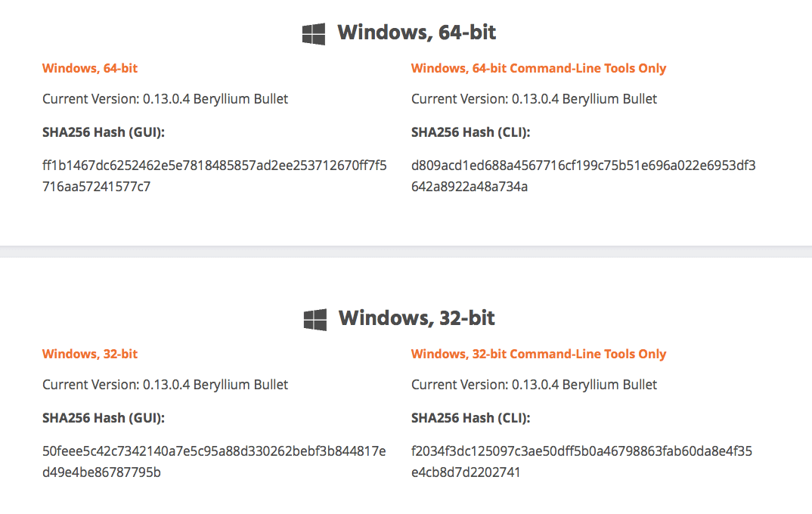Click the Current Version text for 32-bit command-line tools
The image size is (812, 514).
534,385
